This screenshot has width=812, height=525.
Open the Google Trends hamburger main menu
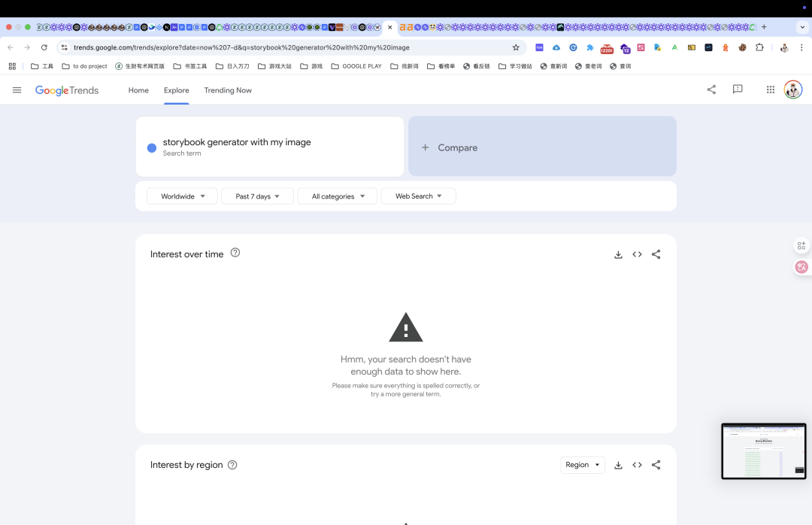[x=17, y=90]
